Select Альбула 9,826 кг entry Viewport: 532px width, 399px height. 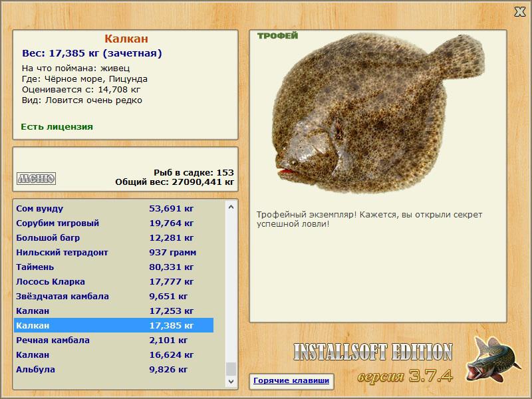(114, 369)
